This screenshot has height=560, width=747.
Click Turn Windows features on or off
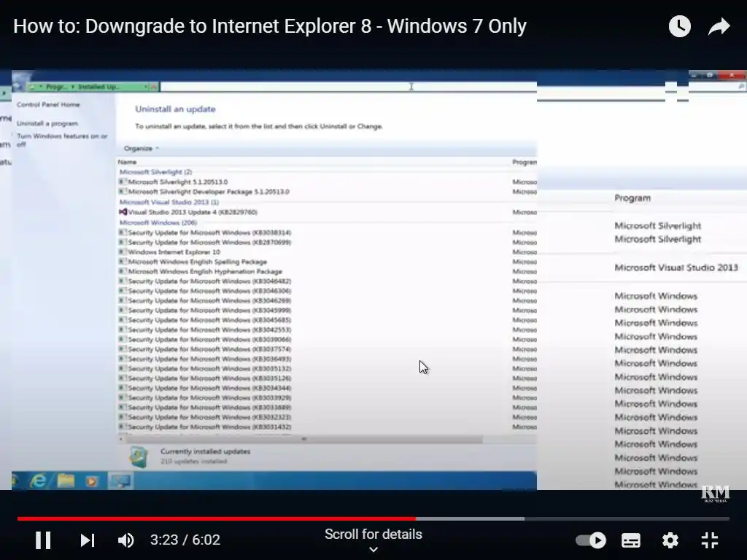[x=62, y=139]
